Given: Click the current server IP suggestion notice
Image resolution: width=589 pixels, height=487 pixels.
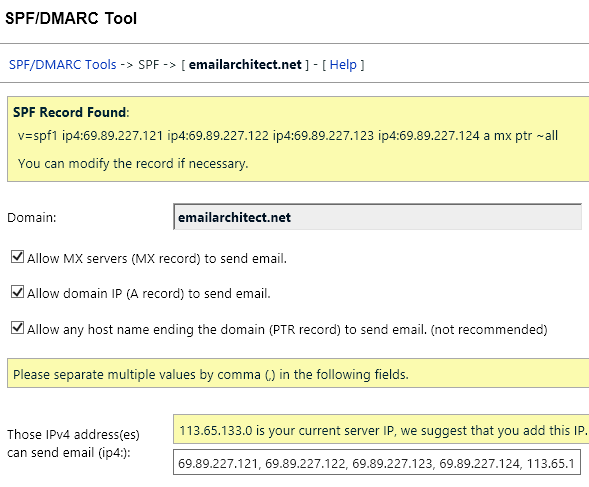Looking at the screenshot, I should point(381,429).
